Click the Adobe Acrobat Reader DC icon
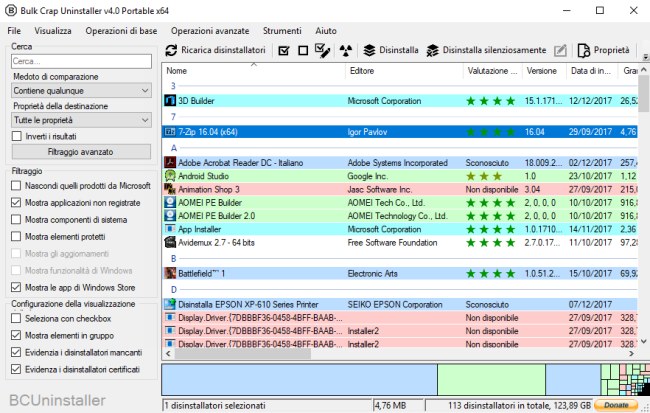The image size is (650, 413). pyautogui.click(x=170, y=163)
